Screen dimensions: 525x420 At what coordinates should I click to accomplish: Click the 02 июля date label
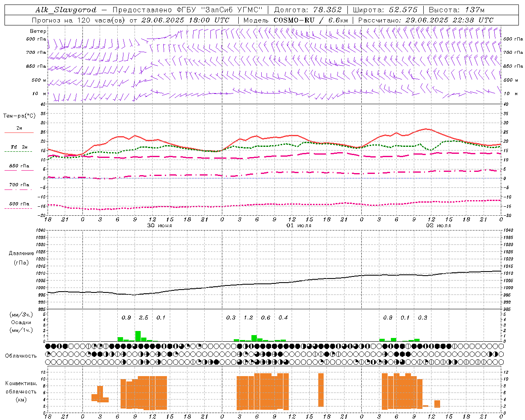[x=438, y=226]
